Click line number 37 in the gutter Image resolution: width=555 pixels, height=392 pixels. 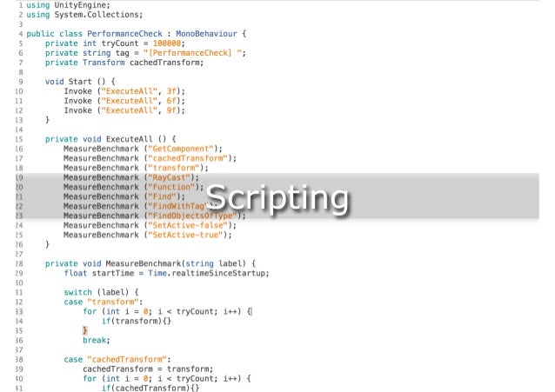pyautogui.click(x=19, y=350)
